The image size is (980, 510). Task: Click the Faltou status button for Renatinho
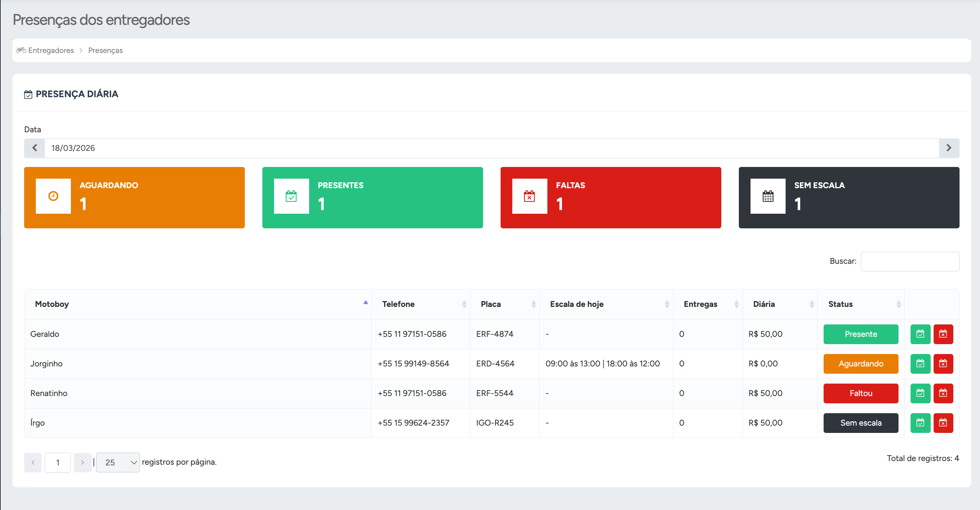pyautogui.click(x=861, y=393)
